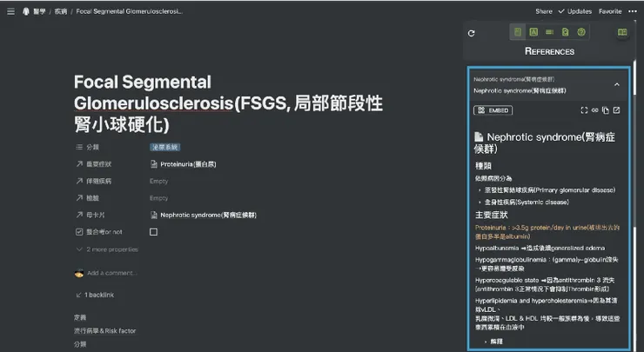Click the 整合考or not property checkbox icon
Screen dimensions: 644x352
click(x=79, y=232)
